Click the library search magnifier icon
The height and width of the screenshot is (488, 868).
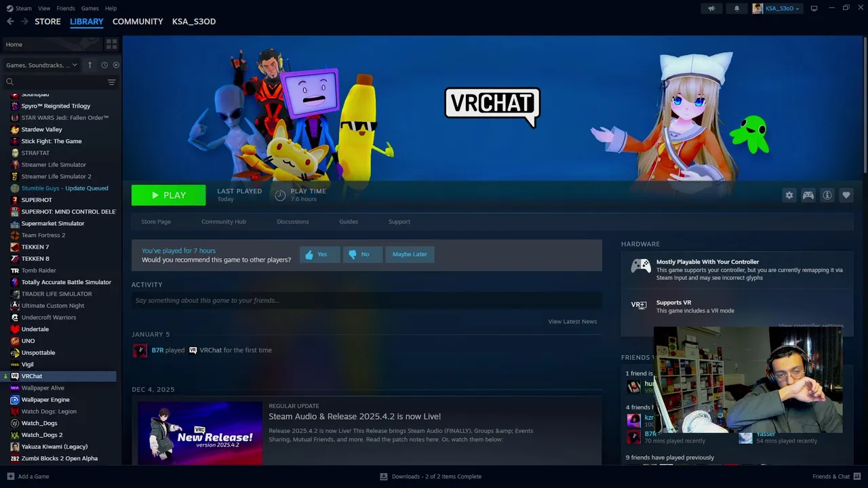(9, 82)
